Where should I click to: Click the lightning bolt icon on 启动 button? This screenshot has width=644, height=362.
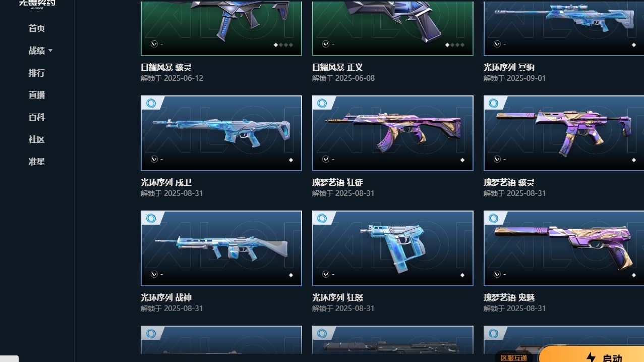[591, 357]
